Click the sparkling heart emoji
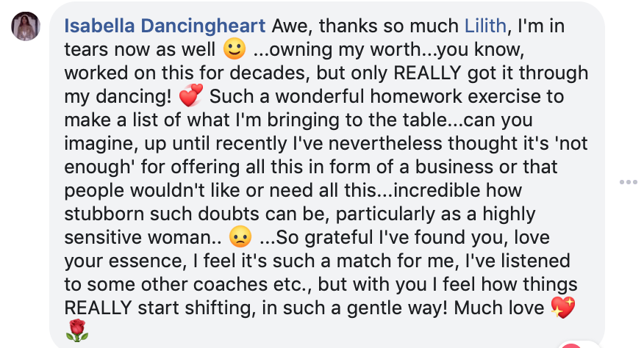 563,308
